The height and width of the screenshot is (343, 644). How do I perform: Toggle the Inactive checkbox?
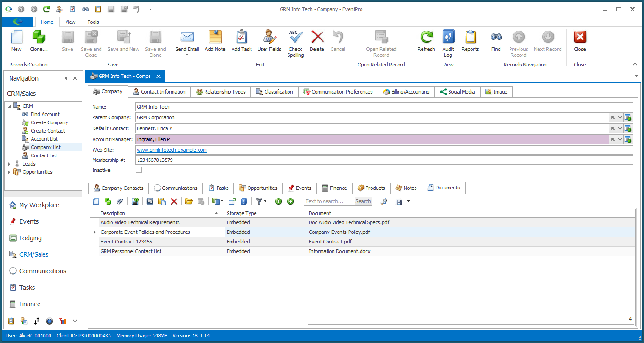click(x=139, y=170)
